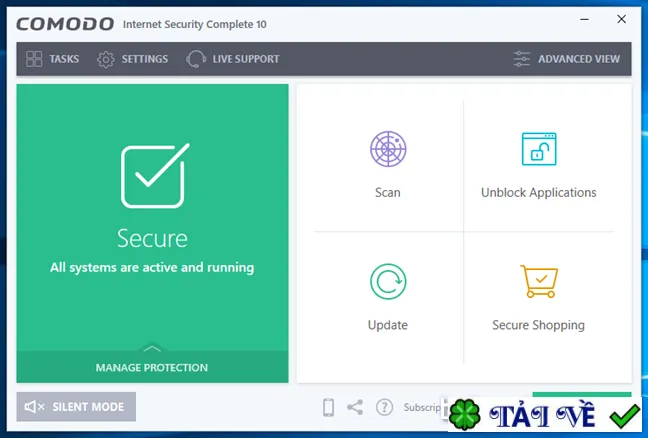Viewport: 648px width, 438px height.
Task: Toggle Silent Mode
Action: coord(76,407)
